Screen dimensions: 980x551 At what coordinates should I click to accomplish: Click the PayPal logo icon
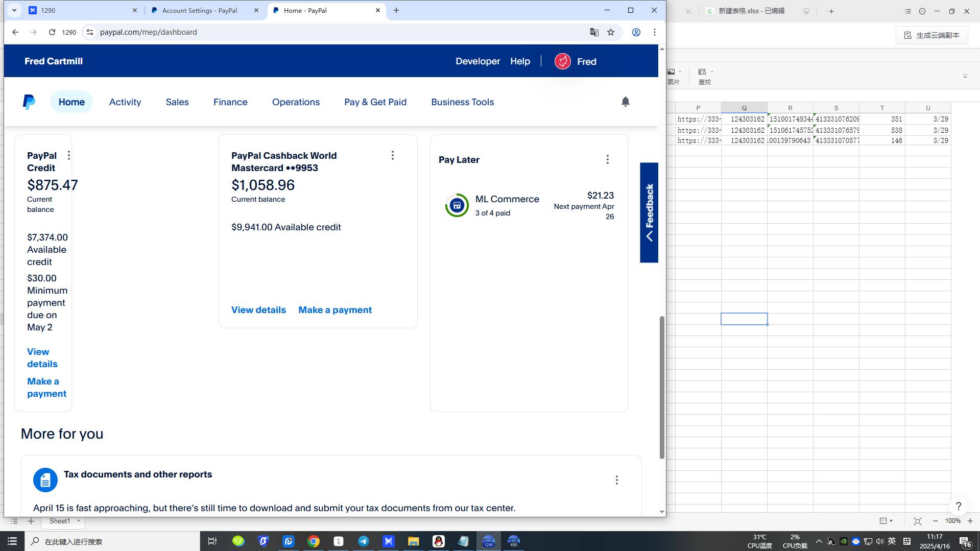[x=29, y=102]
